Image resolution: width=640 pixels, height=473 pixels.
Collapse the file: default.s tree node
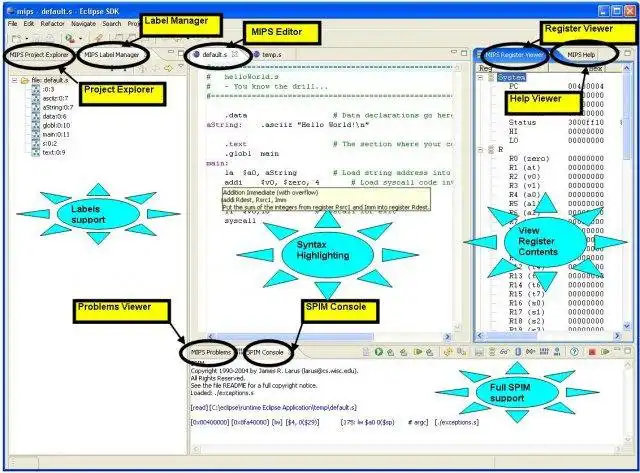coord(14,80)
